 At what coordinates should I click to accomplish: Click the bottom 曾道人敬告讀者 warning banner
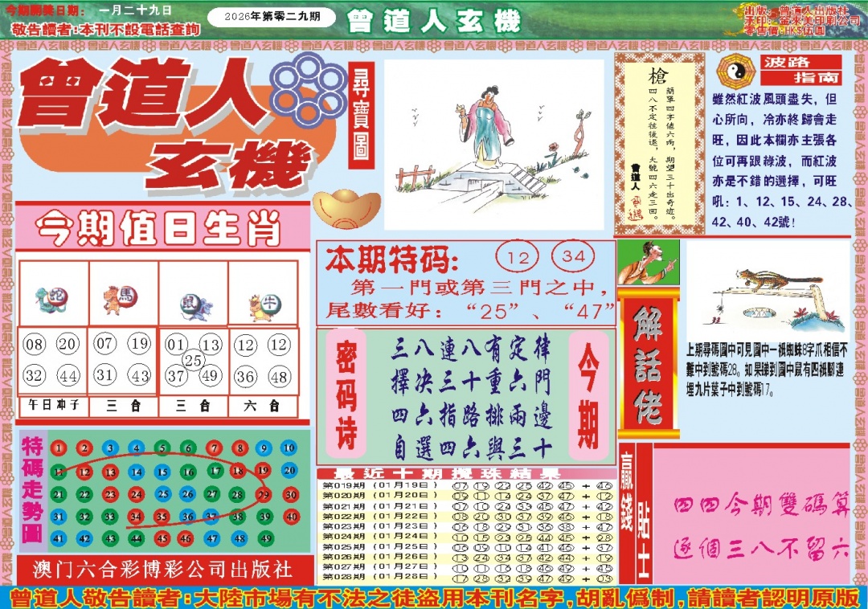434,596
